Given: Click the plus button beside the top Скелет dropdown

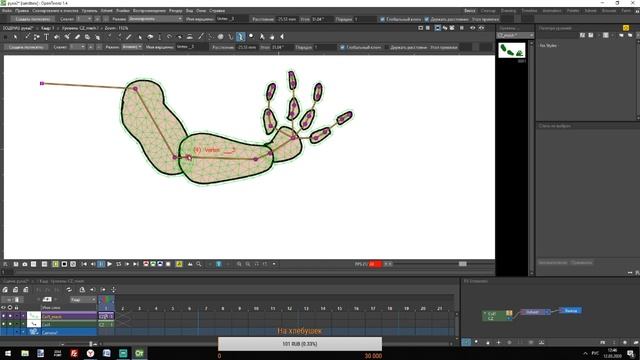Looking at the screenshot, I should 97,19.
